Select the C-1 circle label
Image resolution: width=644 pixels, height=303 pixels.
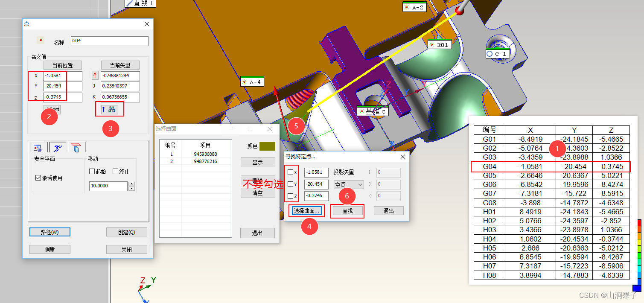click(x=498, y=54)
